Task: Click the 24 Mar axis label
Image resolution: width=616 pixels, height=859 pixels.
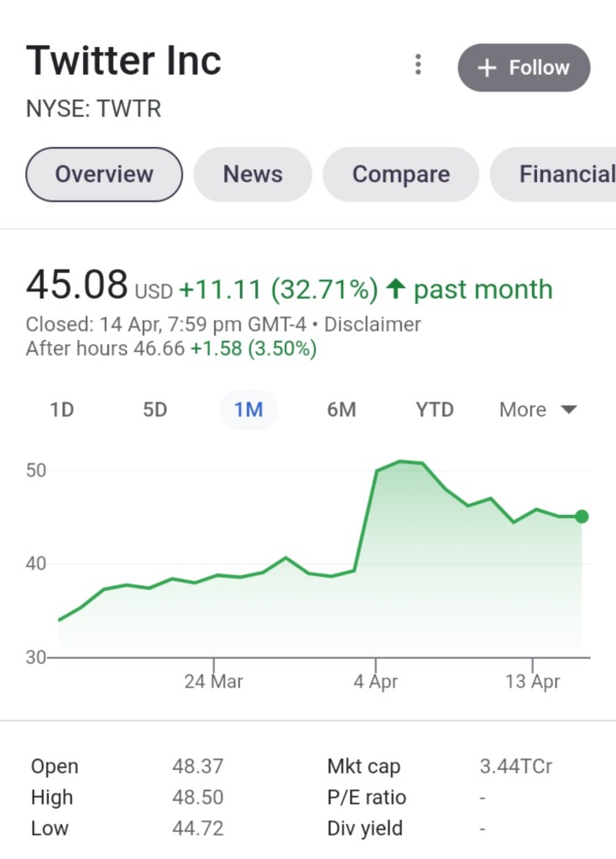Action: point(213,681)
